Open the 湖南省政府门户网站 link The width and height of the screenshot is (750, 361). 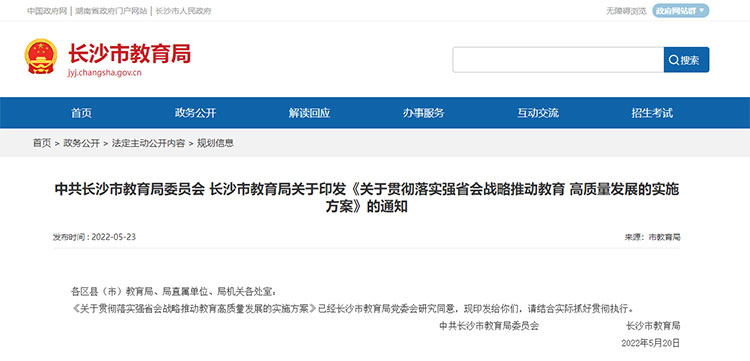[x=111, y=11]
